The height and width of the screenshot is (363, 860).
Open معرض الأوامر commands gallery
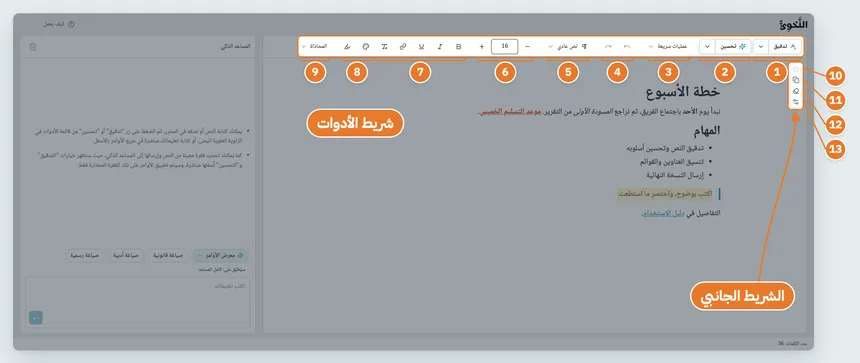click(x=220, y=256)
